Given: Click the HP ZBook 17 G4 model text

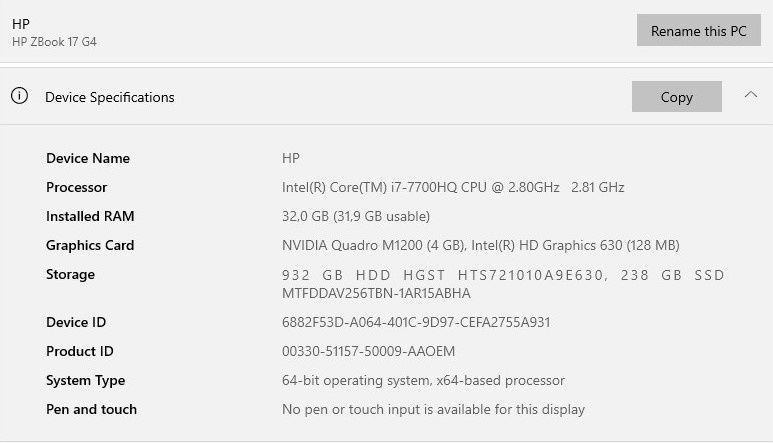Looking at the screenshot, I should (x=54, y=42).
